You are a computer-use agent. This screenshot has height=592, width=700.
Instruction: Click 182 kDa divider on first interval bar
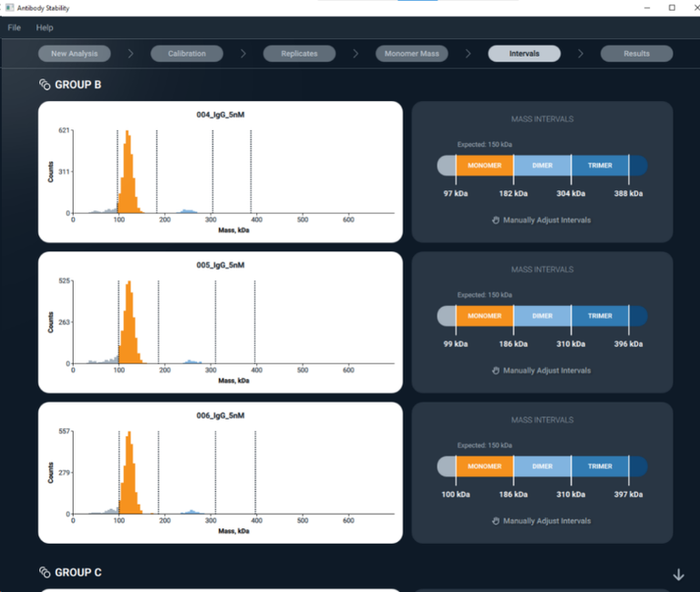pyautogui.click(x=513, y=169)
